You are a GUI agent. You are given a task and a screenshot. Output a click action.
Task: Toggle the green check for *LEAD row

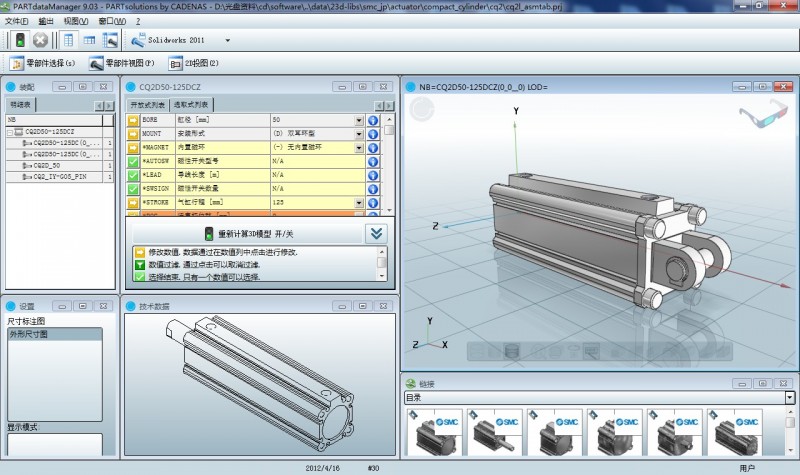coord(133,174)
